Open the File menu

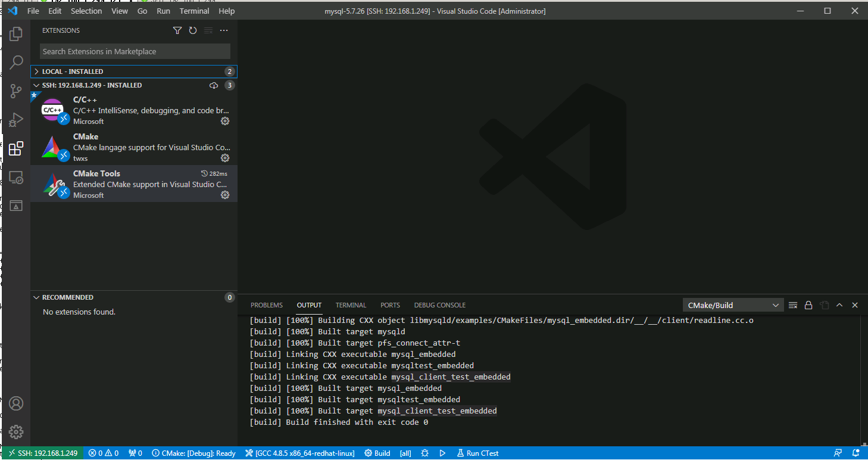pyautogui.click(x=33, y=11)
